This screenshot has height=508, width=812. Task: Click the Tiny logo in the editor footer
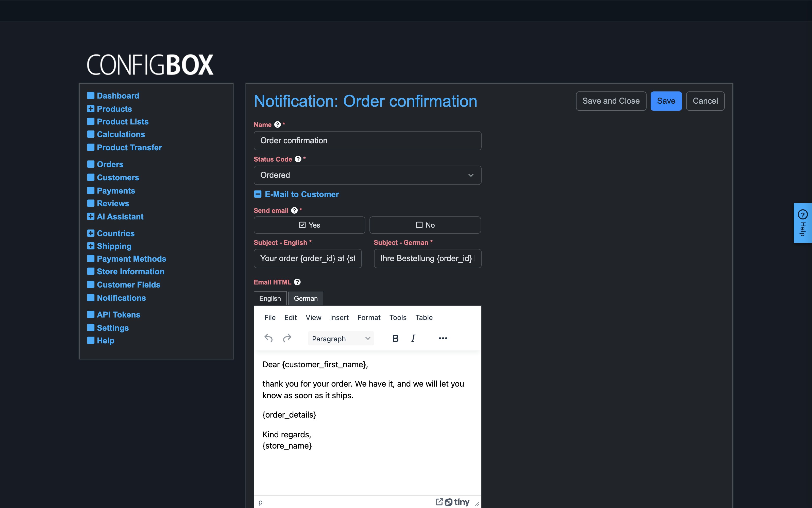pos(457,502)
